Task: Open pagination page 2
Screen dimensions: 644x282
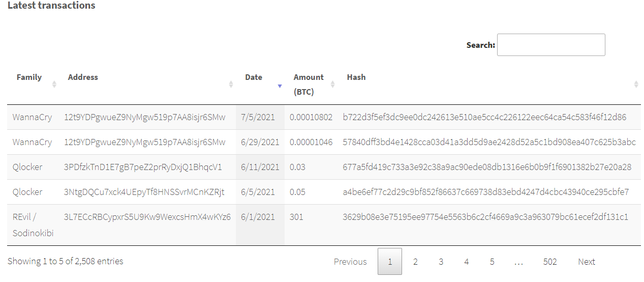Action: pyautogui.click(x=415, y=262)
